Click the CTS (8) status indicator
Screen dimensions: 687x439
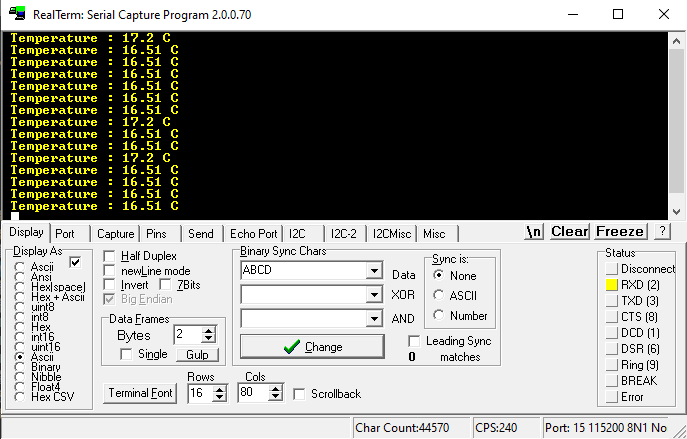pos(611,317)
